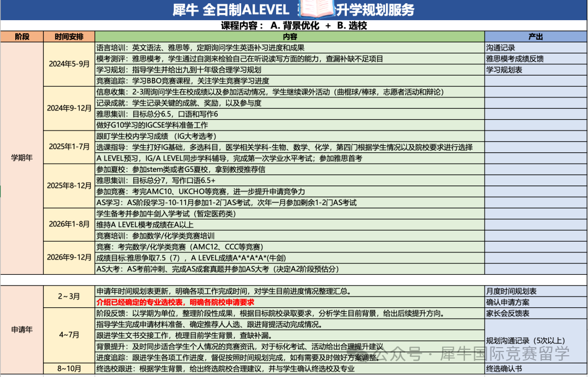Click the 课程内容 subtitle row
Image resolution: width=588 pixels, height=377 pixels.
pyautogui.click(x=293, y=26)
